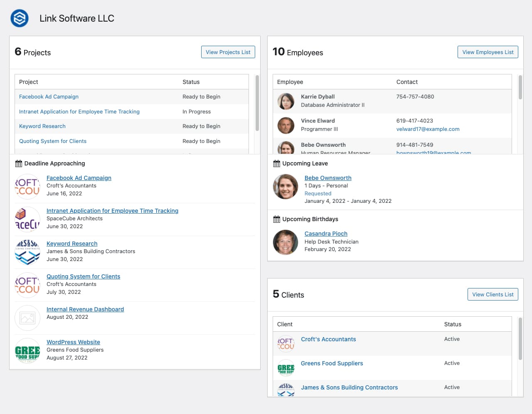Click the employees table scrollbar
Screen dimensions: 532x414
pyautogui.click(x=520, y=87)
